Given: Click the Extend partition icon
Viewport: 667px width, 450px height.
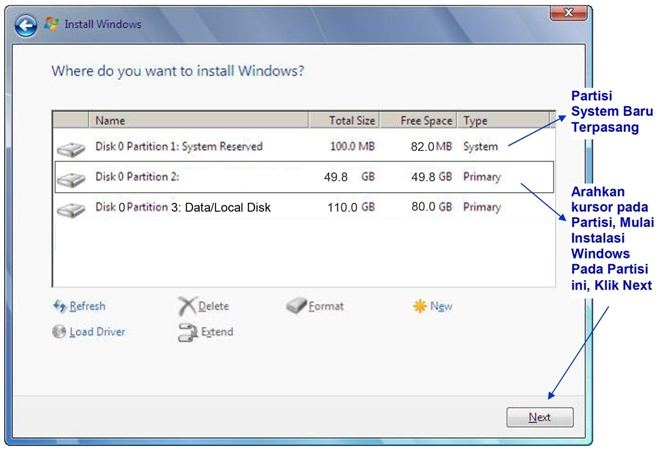Looking at the screenshot, I should [188, 332].
